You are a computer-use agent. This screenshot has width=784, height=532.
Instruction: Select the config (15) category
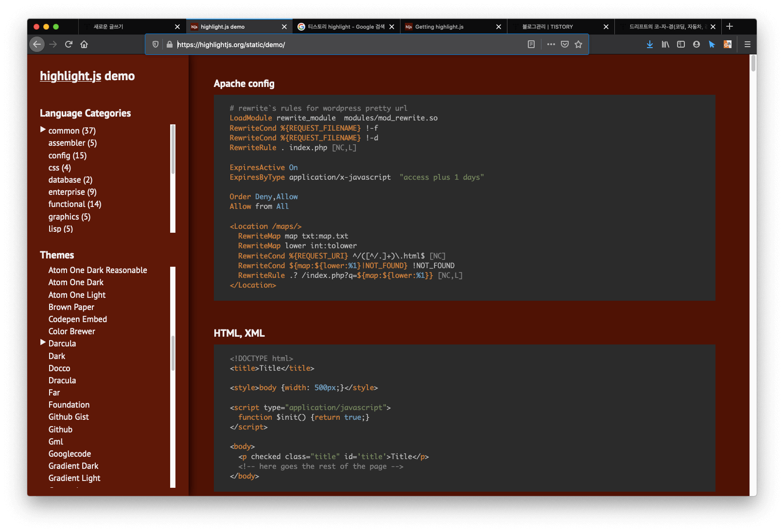pyautogui.click(x=68, y=155)
